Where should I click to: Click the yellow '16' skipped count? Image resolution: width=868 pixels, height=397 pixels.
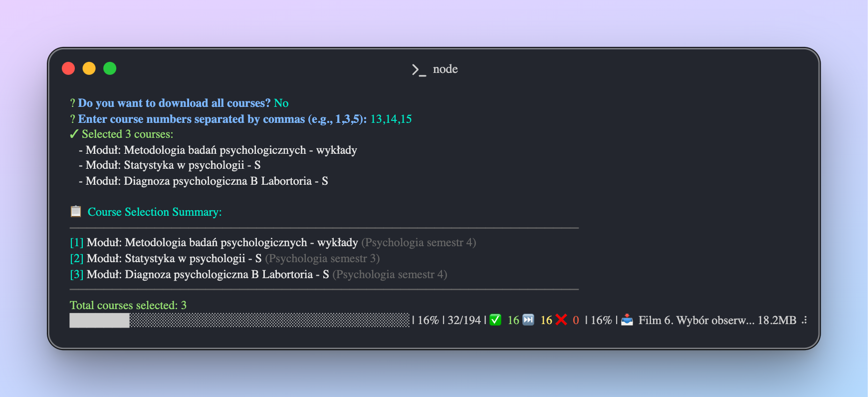[546, 320]
